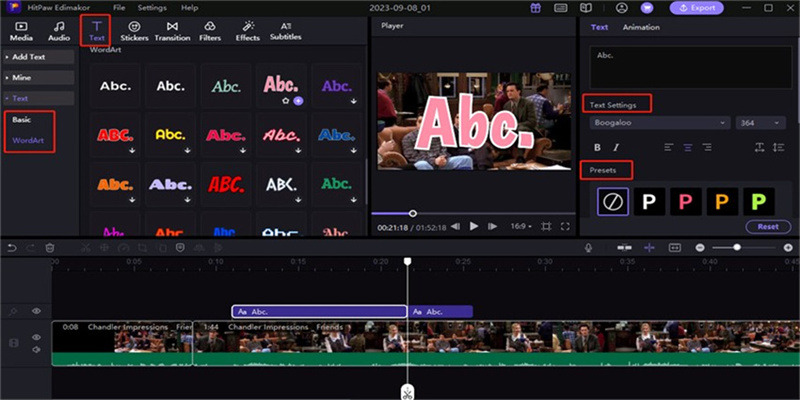Step to the next frame

(x=492, y=227)
